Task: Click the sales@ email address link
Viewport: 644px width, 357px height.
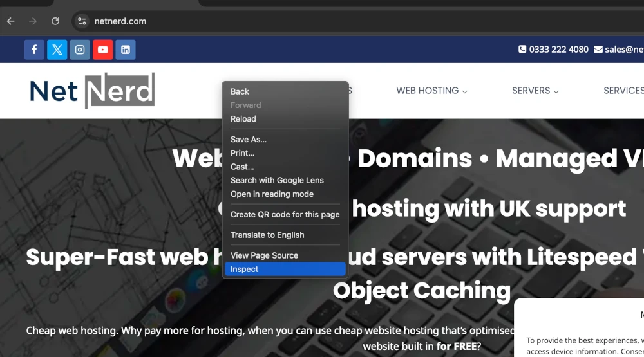Action: click(624, 50)
